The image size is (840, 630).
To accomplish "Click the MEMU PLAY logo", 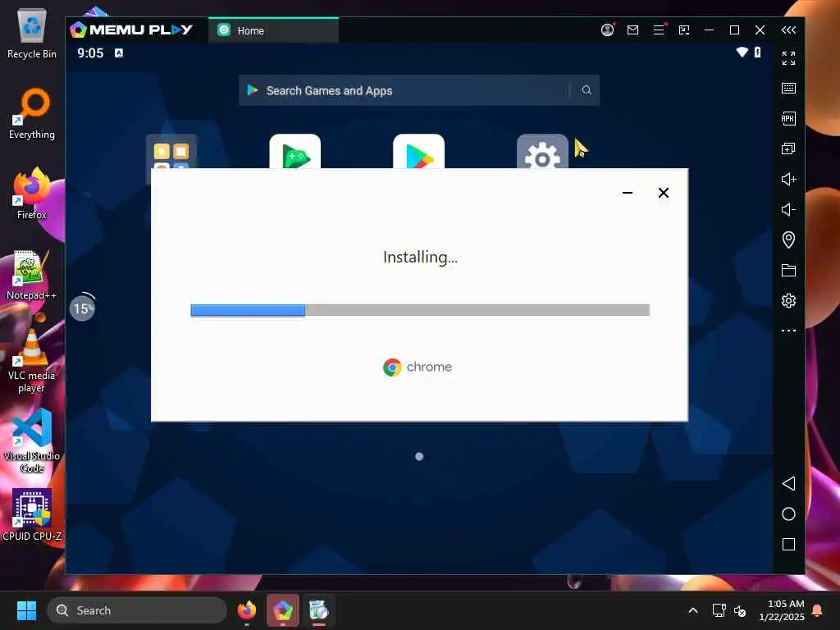I will pyautogui.click(x=131, y=30).
